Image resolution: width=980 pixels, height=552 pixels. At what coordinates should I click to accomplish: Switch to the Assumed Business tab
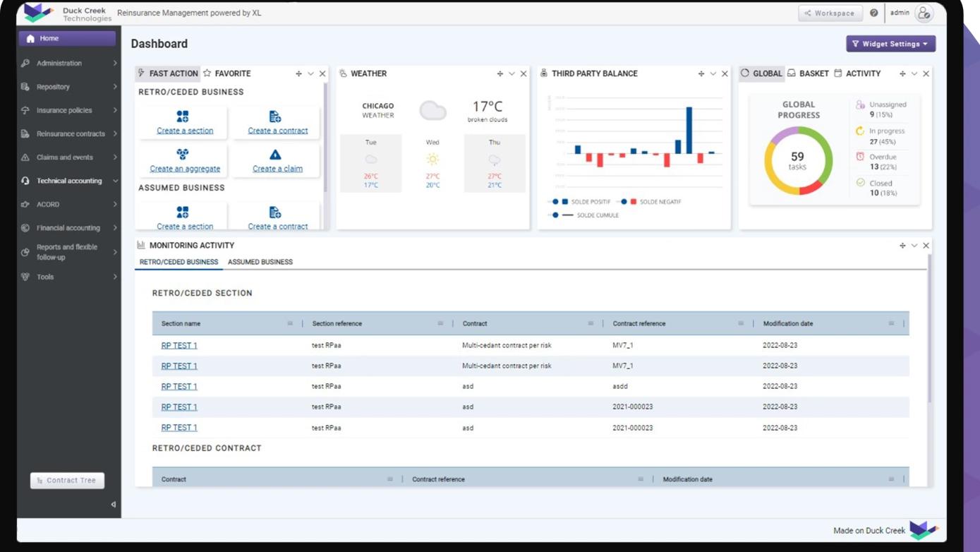click(260, 262)
